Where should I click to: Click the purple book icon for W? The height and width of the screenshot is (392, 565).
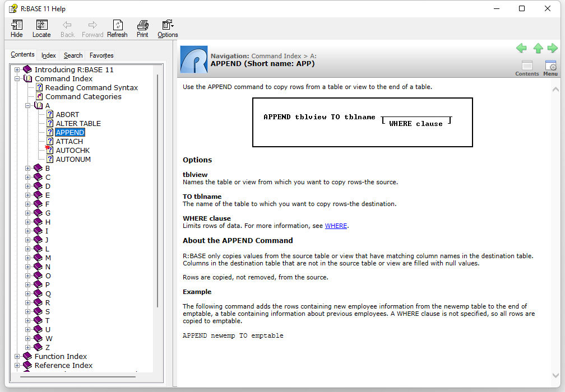point(38,338)
